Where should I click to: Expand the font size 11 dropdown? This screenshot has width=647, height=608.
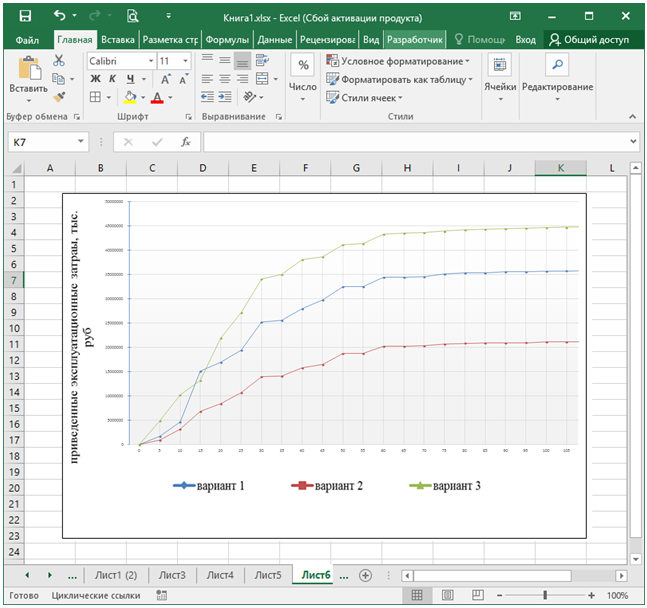coord(186,61)
